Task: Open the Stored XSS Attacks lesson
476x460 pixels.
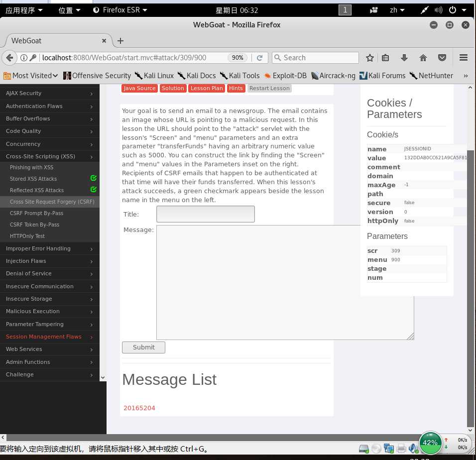Action: (x=33, y=179)
